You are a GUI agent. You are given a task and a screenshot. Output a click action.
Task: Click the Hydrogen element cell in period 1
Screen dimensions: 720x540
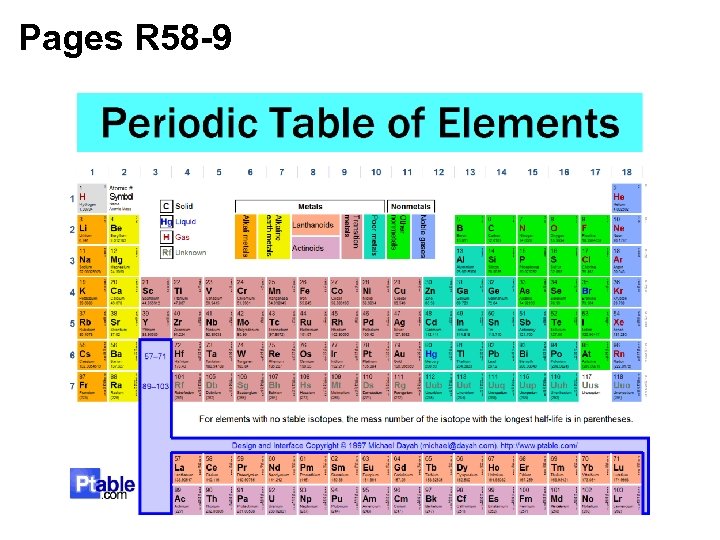coord(91,198)
